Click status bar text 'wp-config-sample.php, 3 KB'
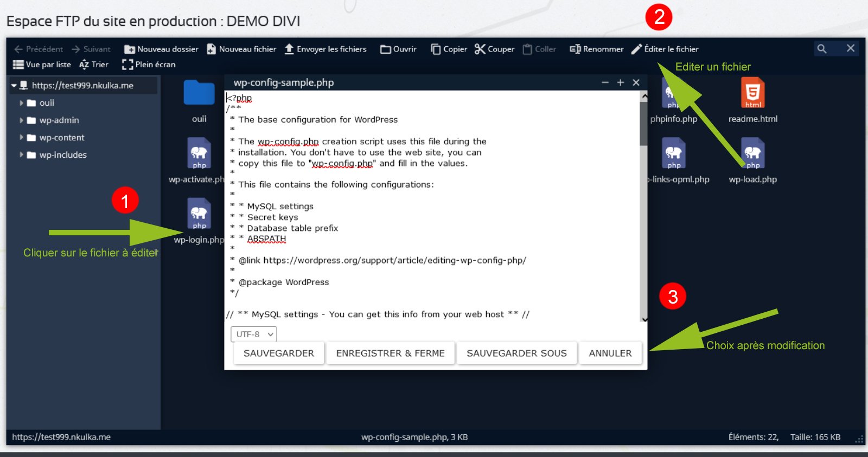 tap(414, 437)
